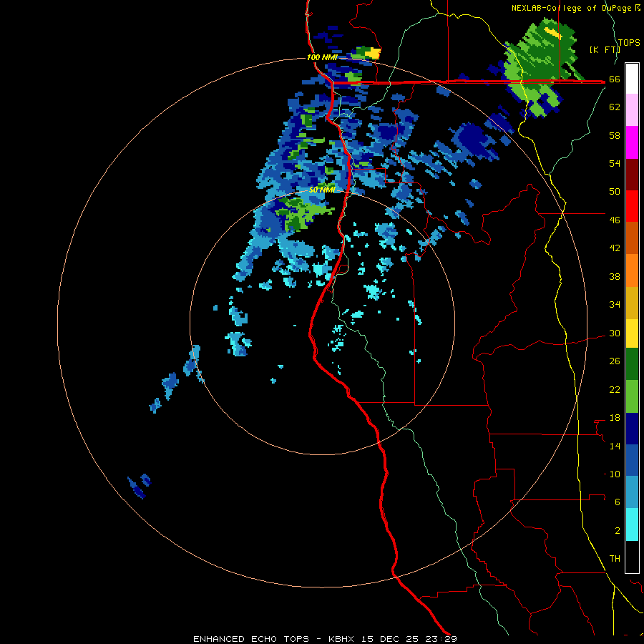This screenshot has width=644, height=644.
Task: Click the 42 value on the legend scale
Action: 615,248
